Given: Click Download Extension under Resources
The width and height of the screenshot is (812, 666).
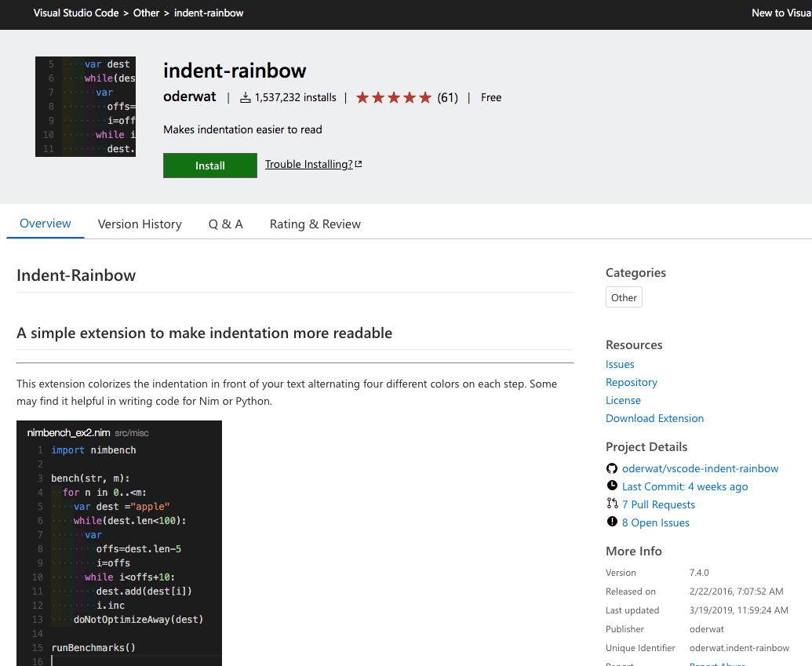Looking at the screenshot, I should (x=654, y=418).
